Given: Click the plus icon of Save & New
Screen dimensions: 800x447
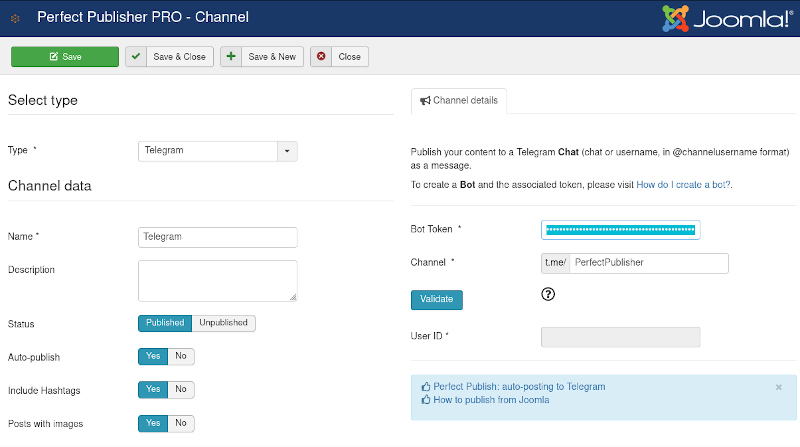Looking at the screenshot, I should pyautogui.click(x=231, y=57).
